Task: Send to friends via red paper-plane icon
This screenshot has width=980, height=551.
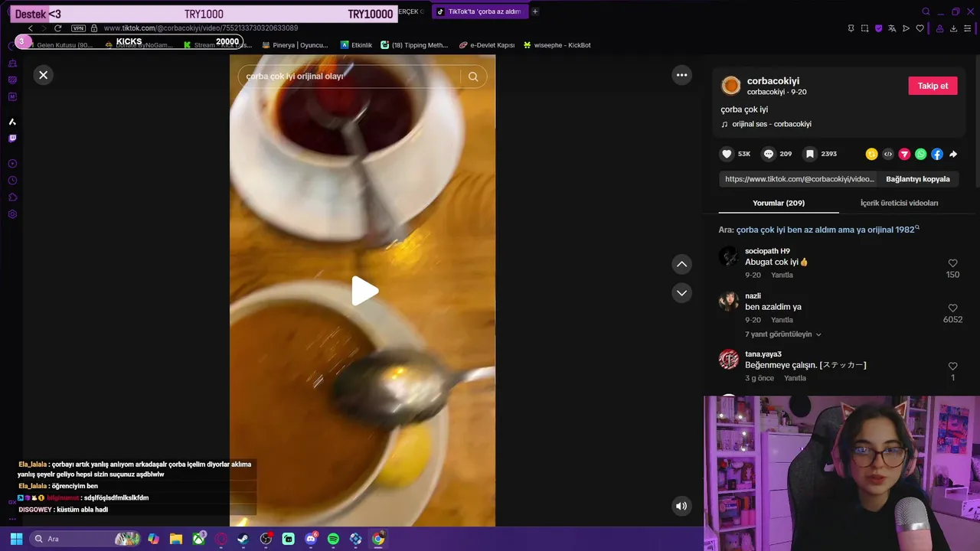Action: (904, 154)
